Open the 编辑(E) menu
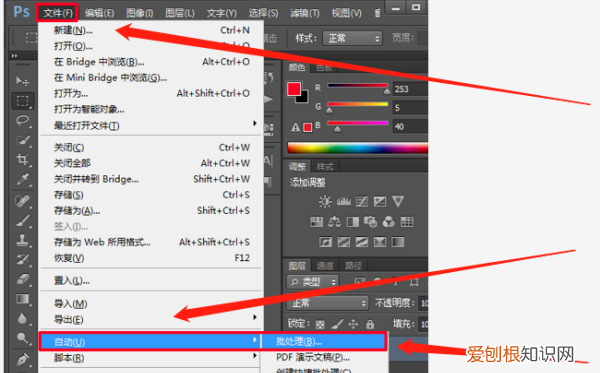600x373 pixels. coord(99,13)
